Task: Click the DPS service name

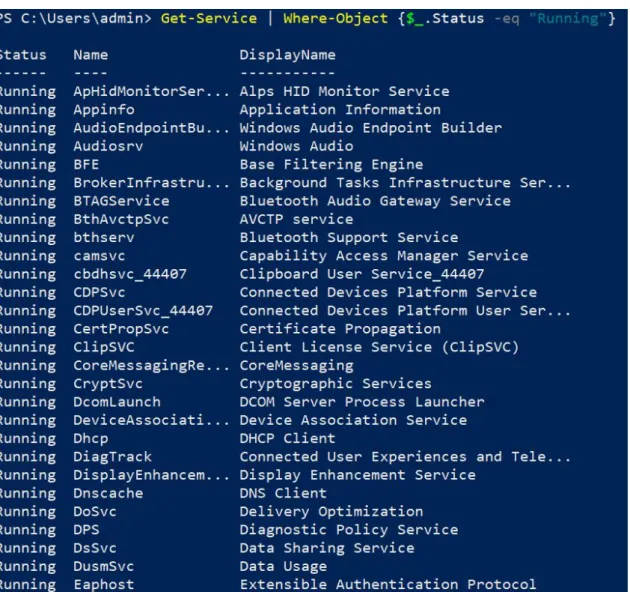Action: click(x=86, y=530)
